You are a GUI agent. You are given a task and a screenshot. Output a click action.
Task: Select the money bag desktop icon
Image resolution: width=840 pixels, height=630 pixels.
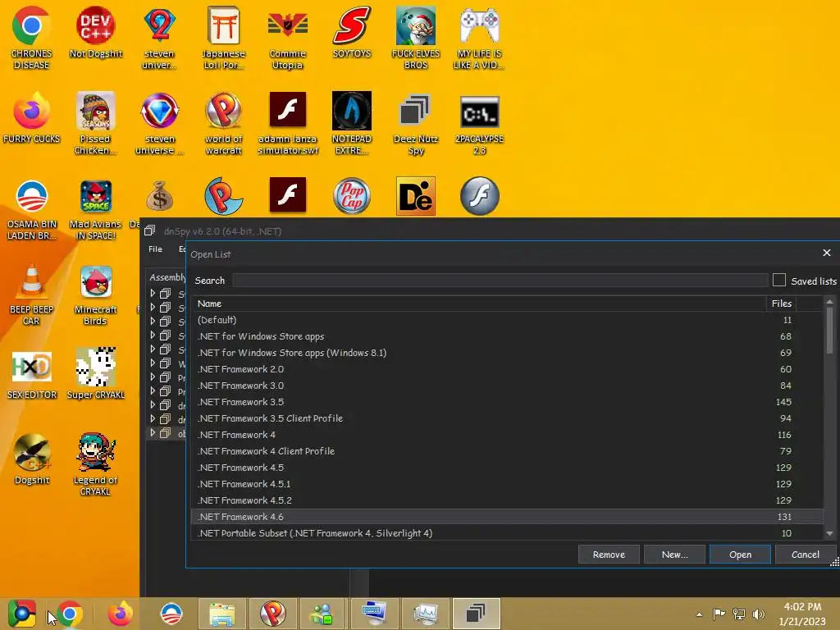[x=160, y=196]
